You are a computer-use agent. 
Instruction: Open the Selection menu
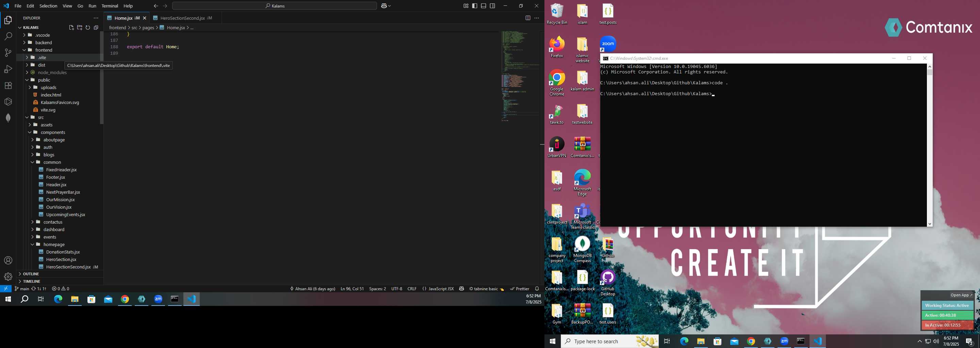click(48, 6)
